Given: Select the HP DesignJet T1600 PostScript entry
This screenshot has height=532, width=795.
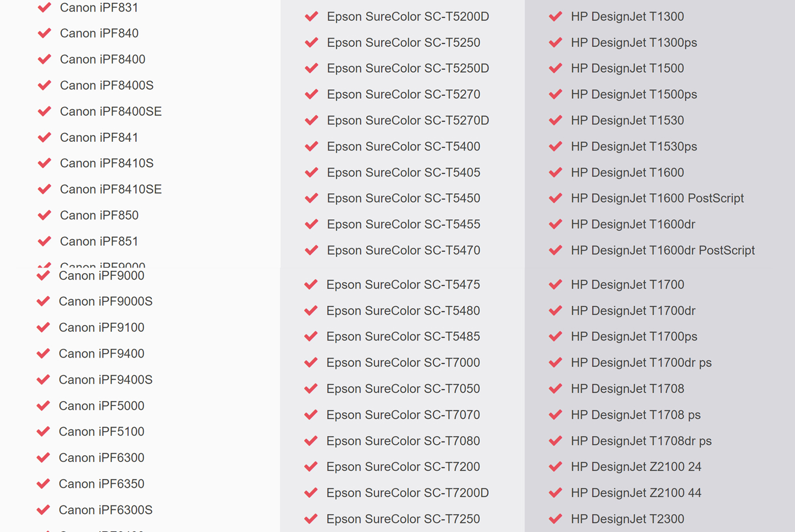Looking at the screenshot, I should point(657,198).
